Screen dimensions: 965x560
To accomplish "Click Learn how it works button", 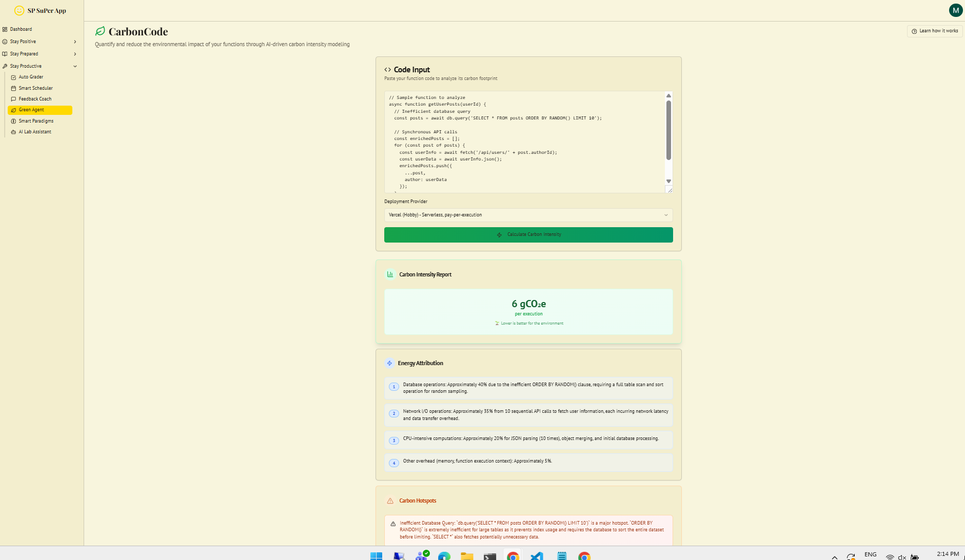I will (935, 31).
